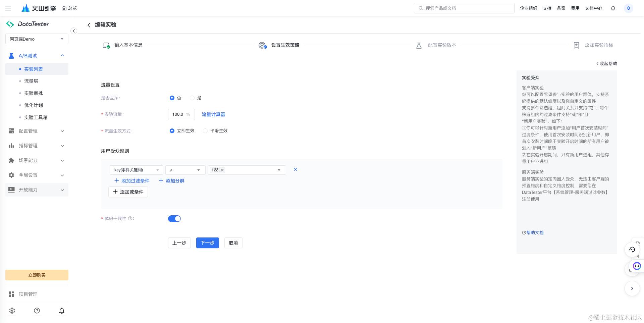Select 是 for 是否互斥
The height and width of the screenshot is (323, 644).
coord(192,98)
